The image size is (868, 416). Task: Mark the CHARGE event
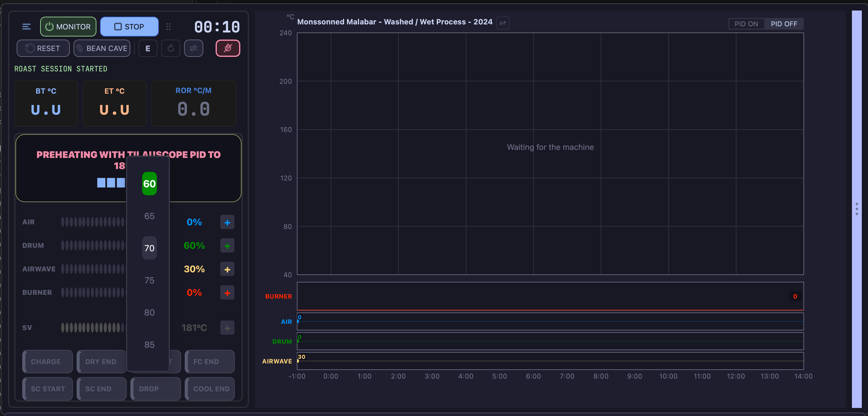(48, 361)
